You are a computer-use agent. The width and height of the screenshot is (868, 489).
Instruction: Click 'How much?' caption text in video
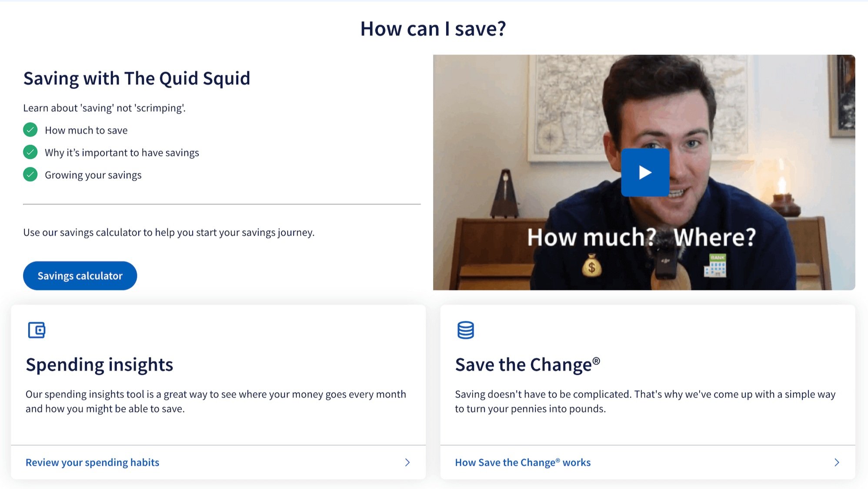pos(591,237)
